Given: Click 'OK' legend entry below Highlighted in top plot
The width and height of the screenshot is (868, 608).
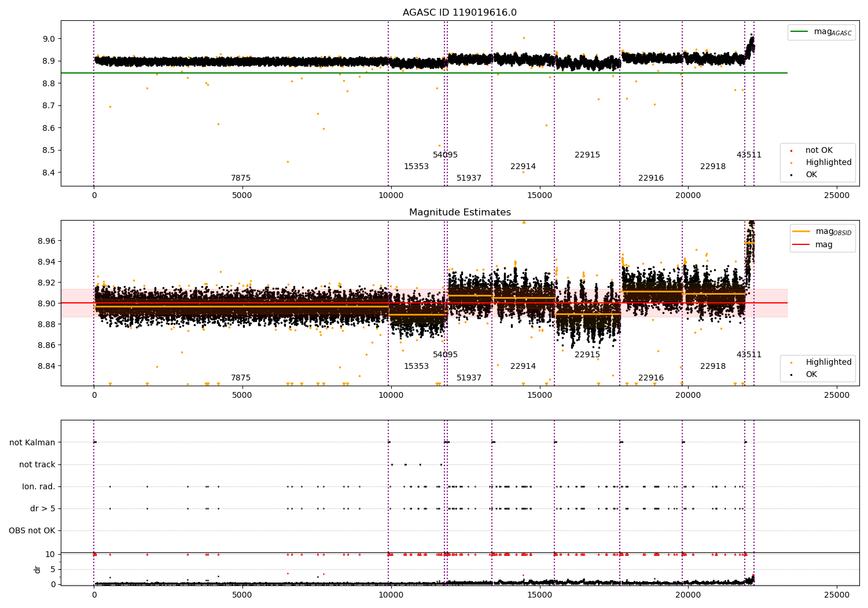Looking at the screenshot, I should [803, 175].
